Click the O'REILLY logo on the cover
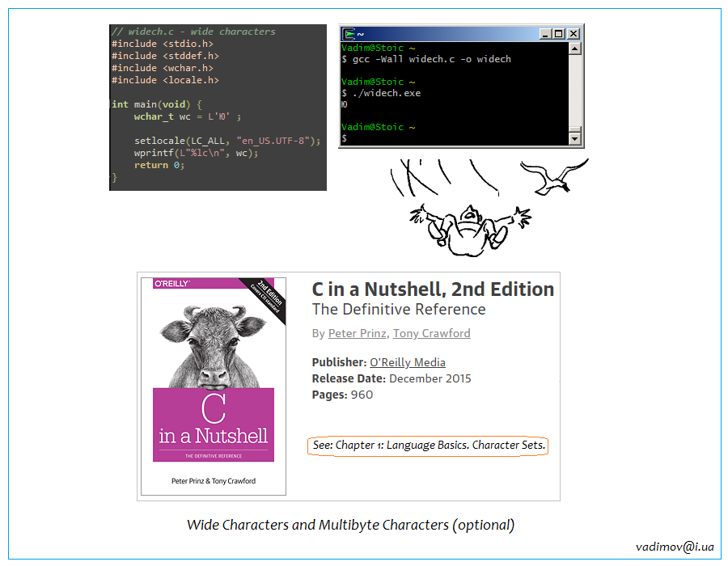 [x=171, y=284]
